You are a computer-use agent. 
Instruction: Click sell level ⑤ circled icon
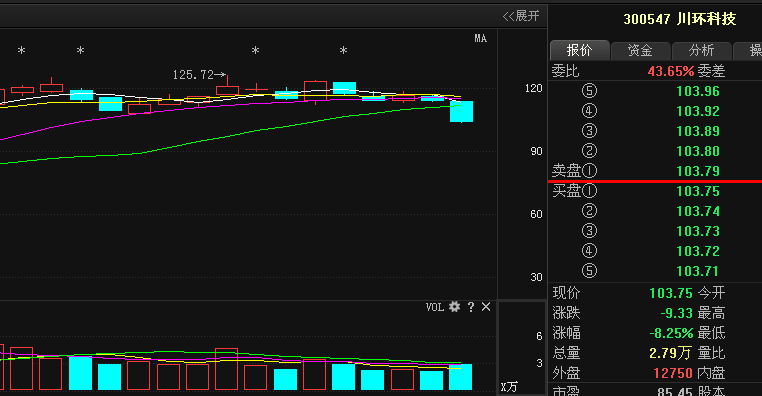pyautogui.click(x=589, y=91)
